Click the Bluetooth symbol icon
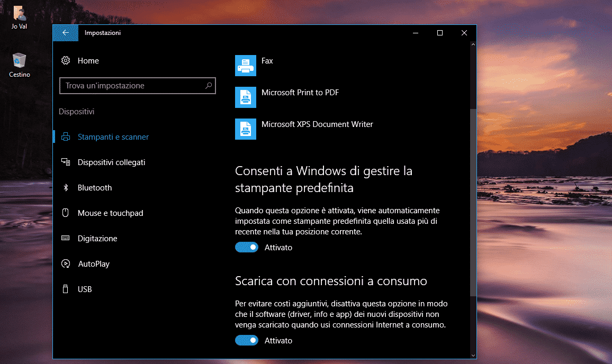 click(x=66, y=188)
